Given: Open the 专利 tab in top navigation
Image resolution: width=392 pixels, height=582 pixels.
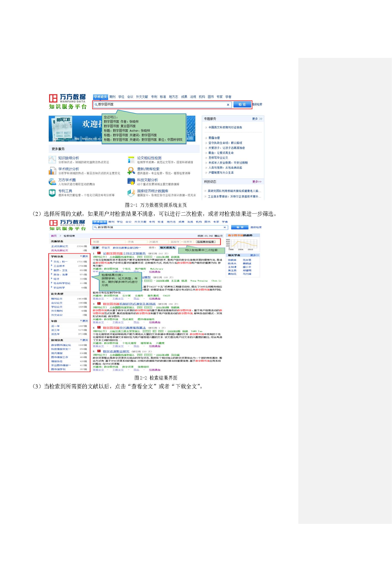Looking at the screenshot, I should point(154,97).
